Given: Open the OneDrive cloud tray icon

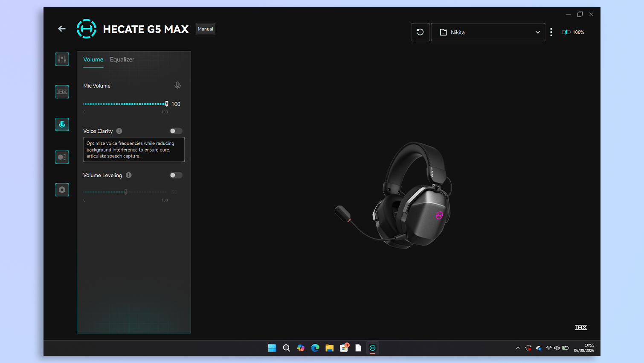Looking at the screenshot, I should coord(539,348).
